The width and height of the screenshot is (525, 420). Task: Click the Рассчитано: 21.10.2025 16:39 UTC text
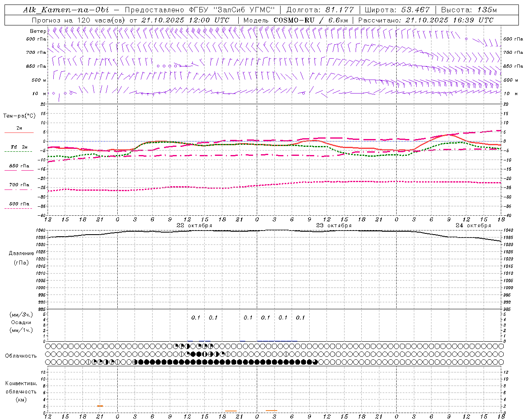426,20
